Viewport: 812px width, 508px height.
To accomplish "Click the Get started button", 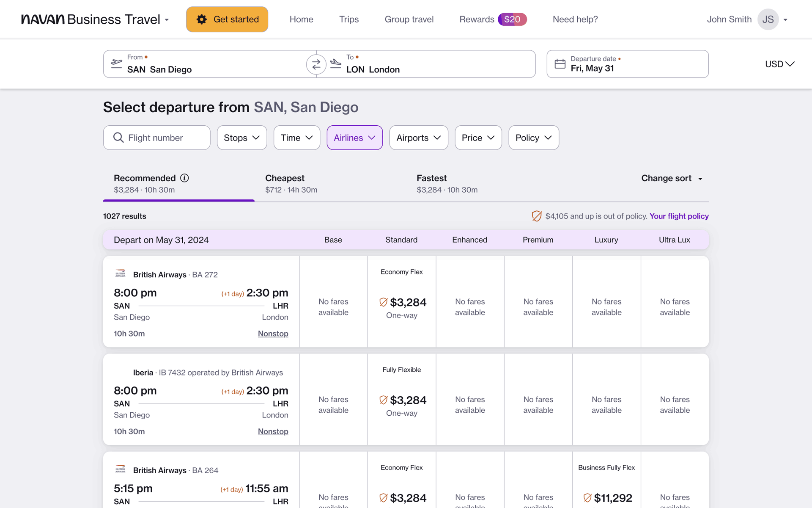I will point(227,19).
